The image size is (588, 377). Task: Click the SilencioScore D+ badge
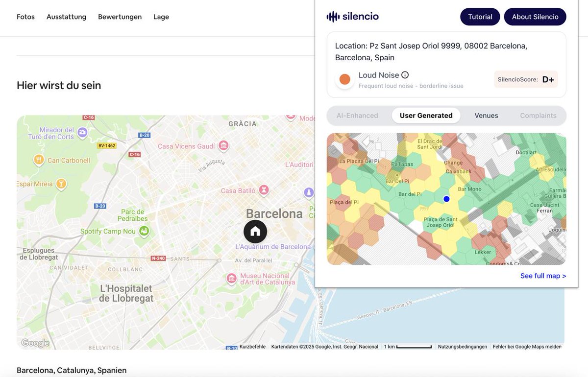point(526,79)
